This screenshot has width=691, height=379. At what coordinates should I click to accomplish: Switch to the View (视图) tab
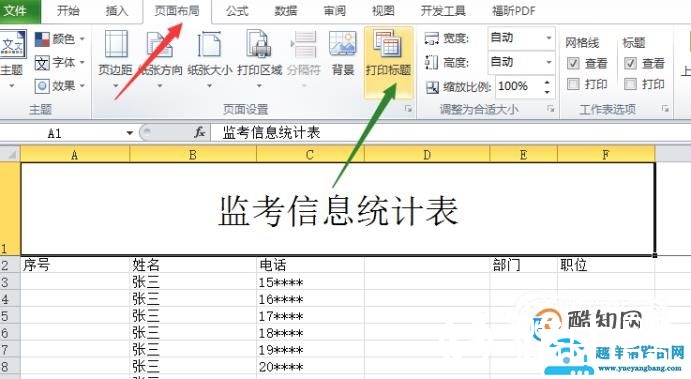pos(383,11)
